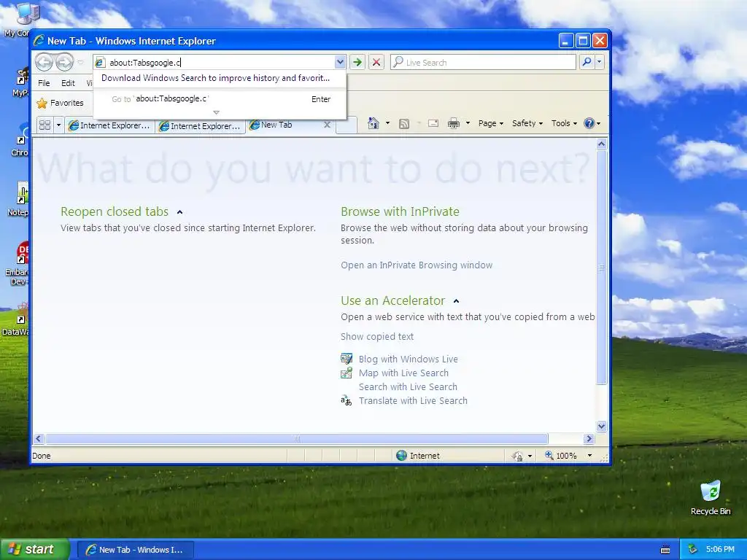
Task: Click vertical scrollbar down arrow
Action: (601, 426)
